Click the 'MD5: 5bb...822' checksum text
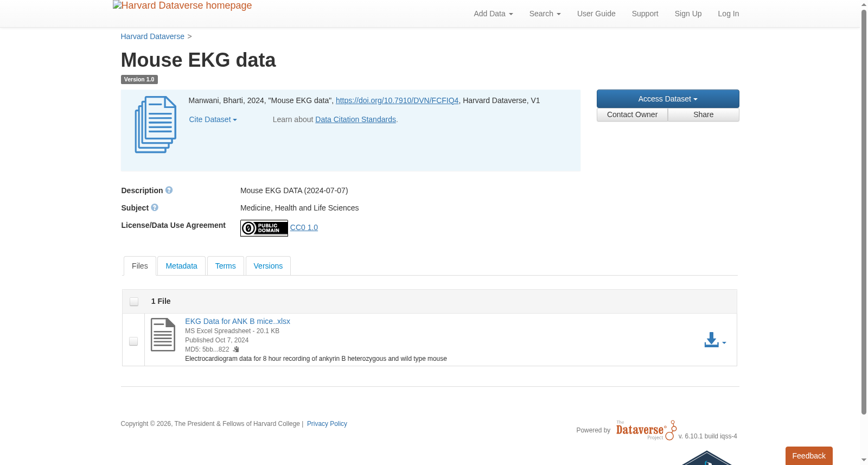868x465 pixels. tap(207, 349)
